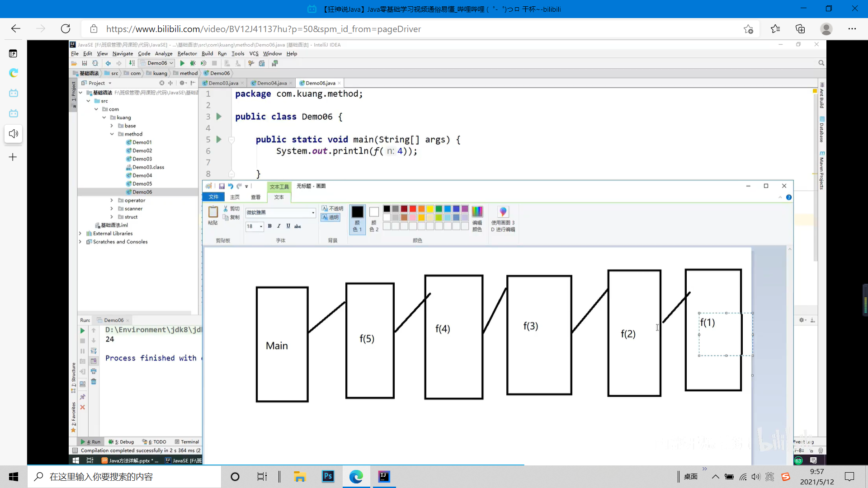The image size is (868, 488).
Task: Open the font family dropdown in Paint
Action: point(313,212)
